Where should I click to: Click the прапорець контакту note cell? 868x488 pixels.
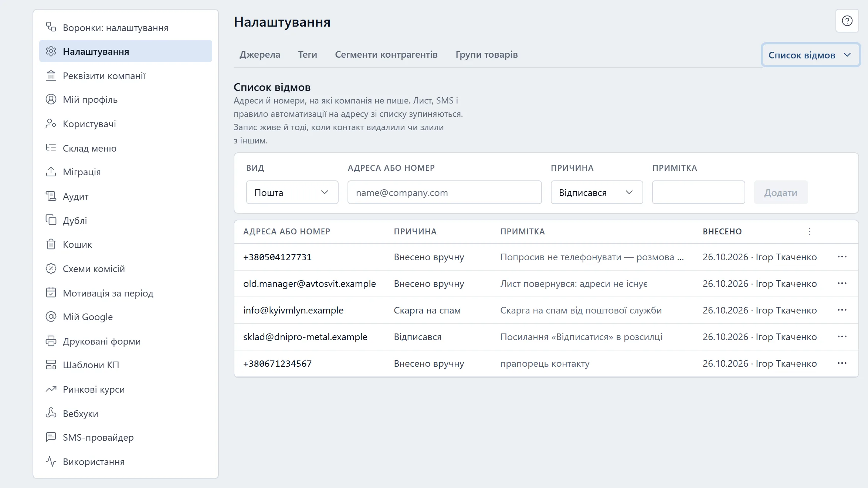[x=545, y=363]
